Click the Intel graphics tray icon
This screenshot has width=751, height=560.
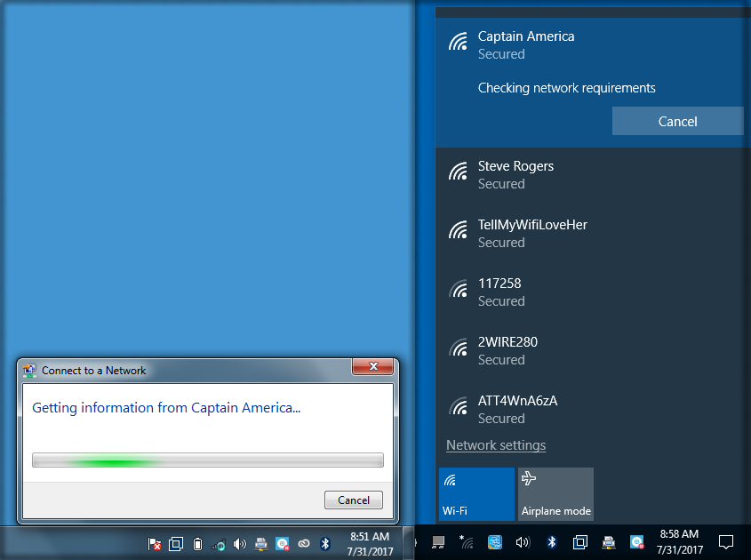pyautogui.click(x=495, y=542)
